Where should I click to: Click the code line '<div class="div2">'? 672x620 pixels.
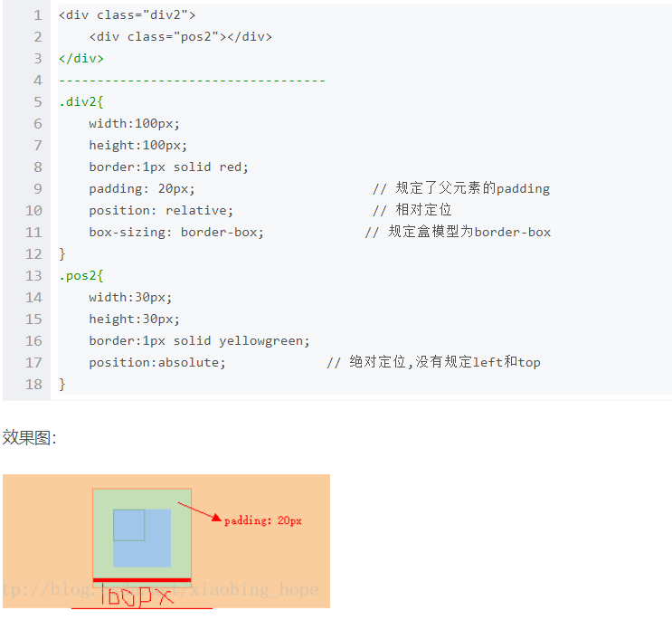click(128, 15)
